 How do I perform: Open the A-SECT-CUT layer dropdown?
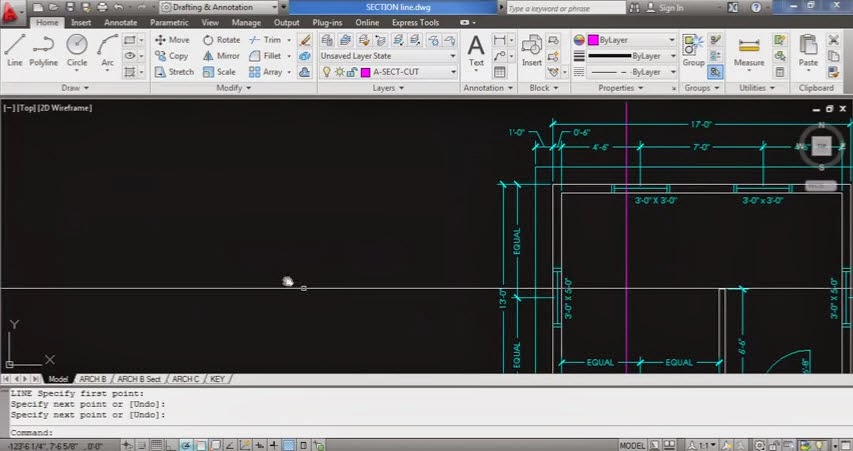click(388, 72)
